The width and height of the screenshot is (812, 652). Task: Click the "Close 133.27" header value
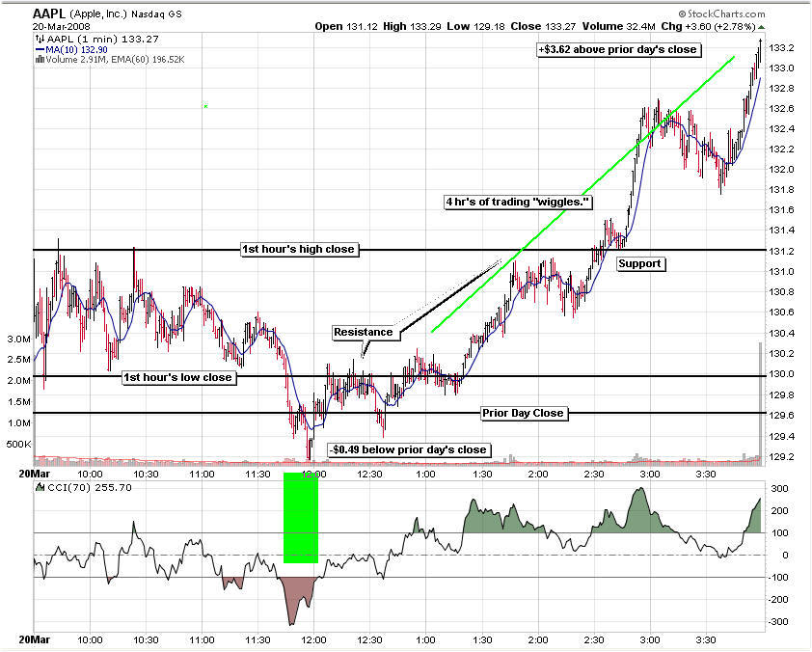tap(543, 26)
